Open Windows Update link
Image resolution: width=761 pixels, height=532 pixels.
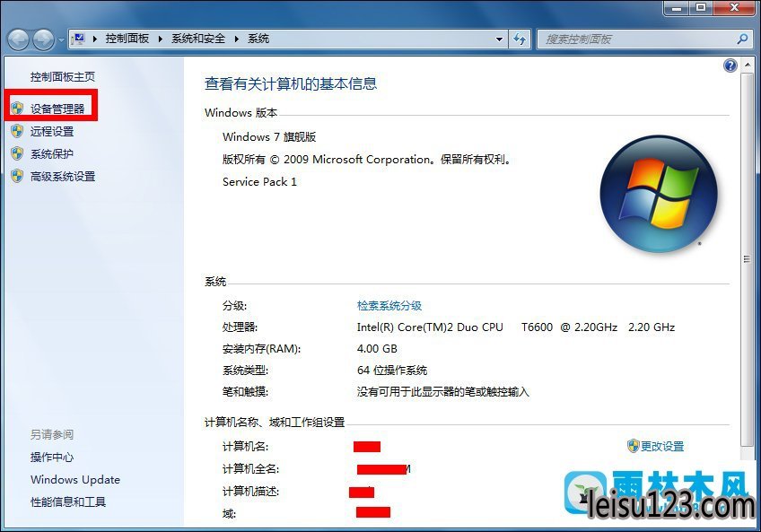[75, 480]
